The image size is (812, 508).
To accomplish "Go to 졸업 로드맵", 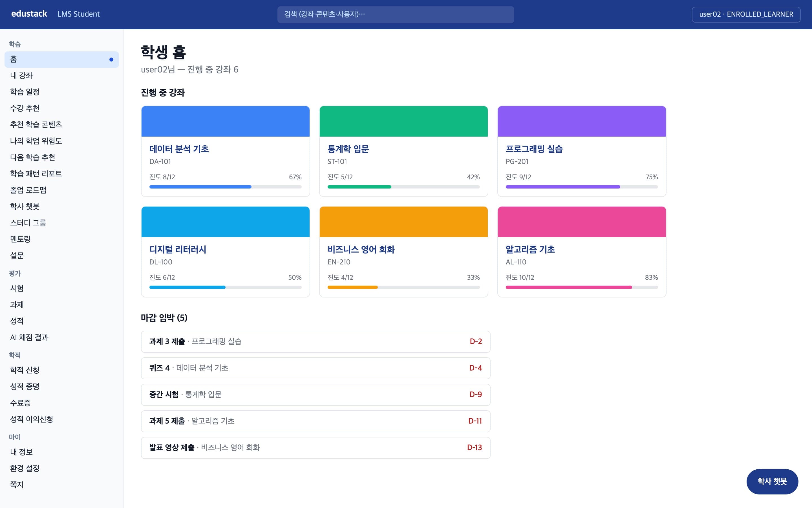I will 62,190.
